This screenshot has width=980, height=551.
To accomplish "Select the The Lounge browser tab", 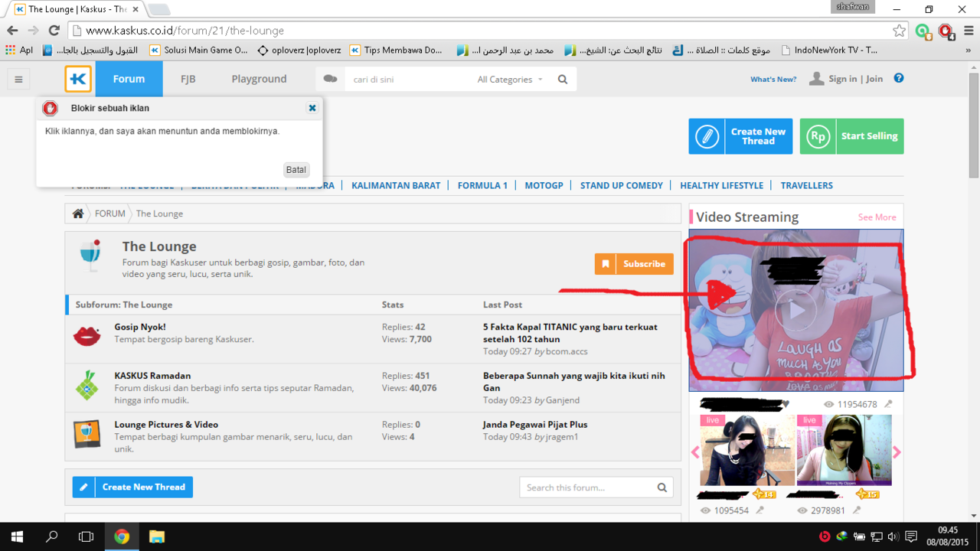I will point(77,9).
